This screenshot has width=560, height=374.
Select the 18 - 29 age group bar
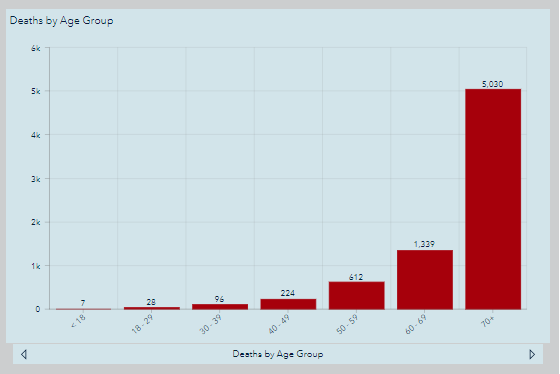coord(152,308)
